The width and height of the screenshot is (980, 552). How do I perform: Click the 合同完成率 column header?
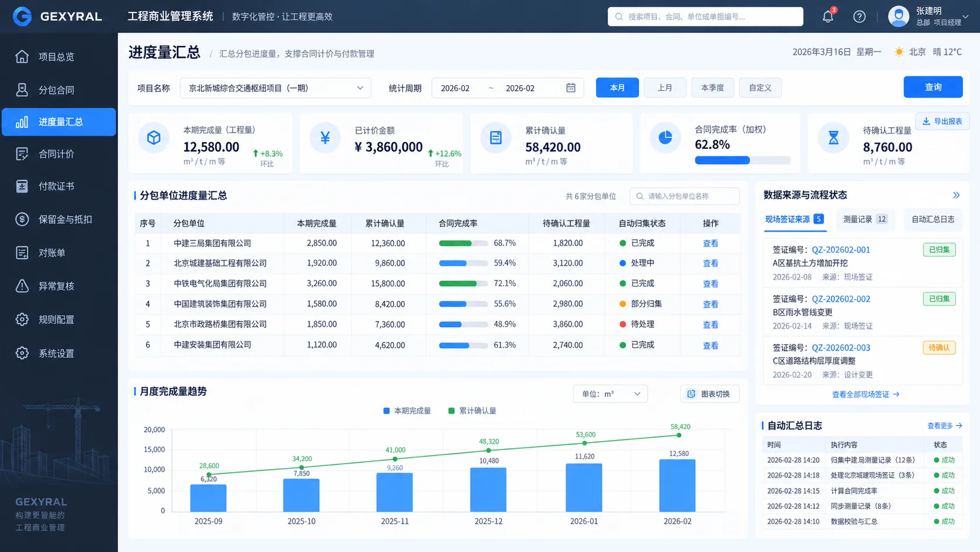pos(458,223)
